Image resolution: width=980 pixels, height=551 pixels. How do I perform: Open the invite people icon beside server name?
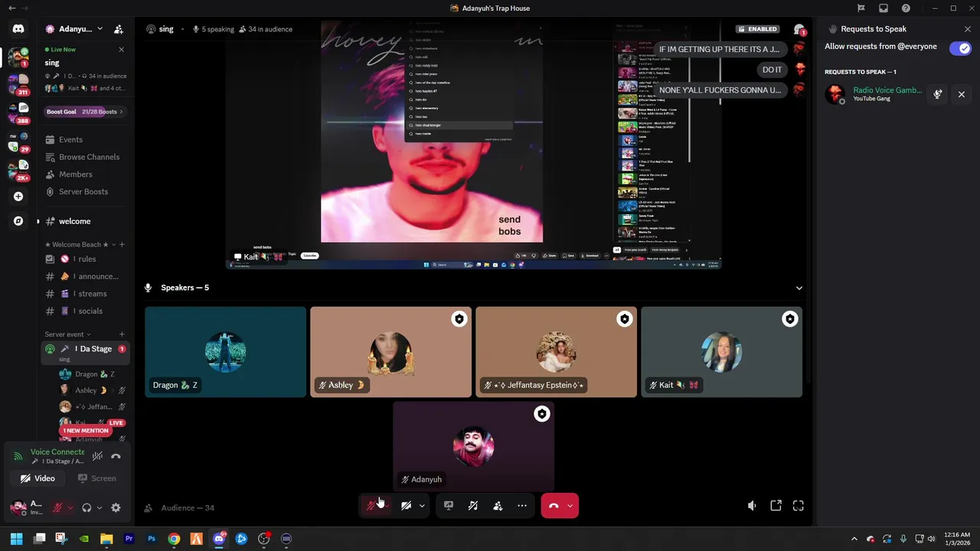119,29
